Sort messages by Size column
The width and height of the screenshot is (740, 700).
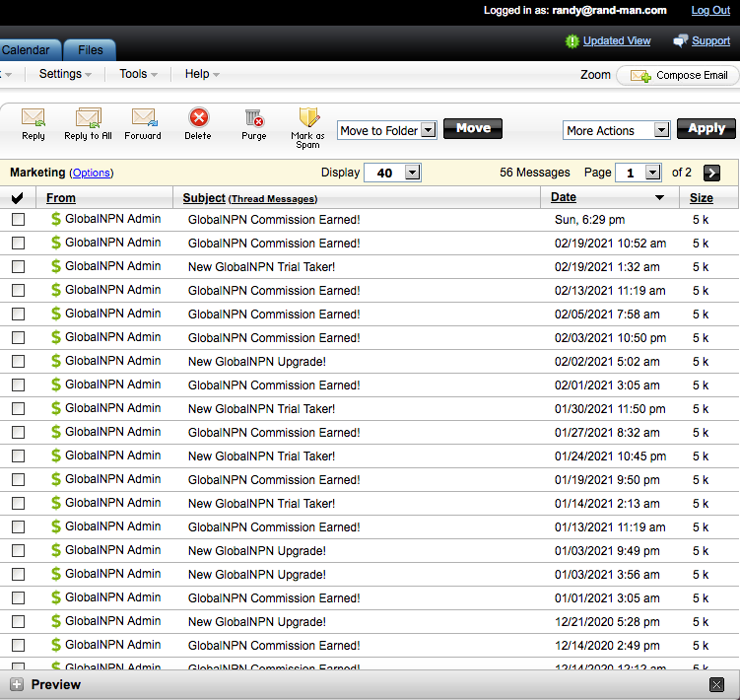pyautogui.click(x=702, y=198)
